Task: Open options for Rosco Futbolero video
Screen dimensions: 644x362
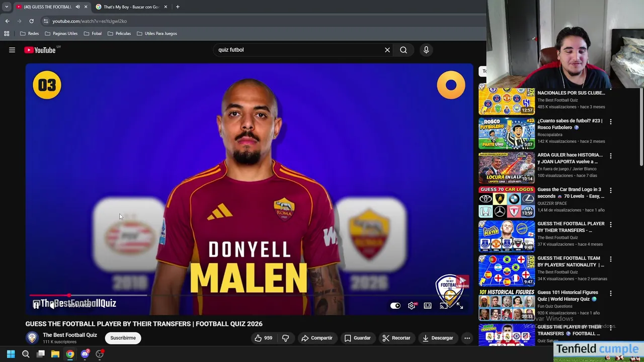Action: pyautogui.click(x=610, y=122)
